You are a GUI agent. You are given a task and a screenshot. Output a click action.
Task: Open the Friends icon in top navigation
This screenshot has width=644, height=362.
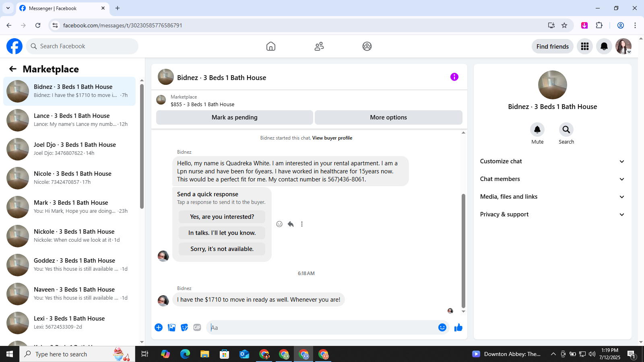pos(319,46)
